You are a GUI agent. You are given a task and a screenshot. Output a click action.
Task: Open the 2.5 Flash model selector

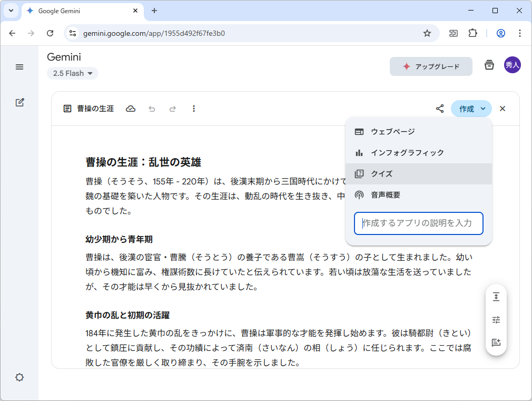72,73
